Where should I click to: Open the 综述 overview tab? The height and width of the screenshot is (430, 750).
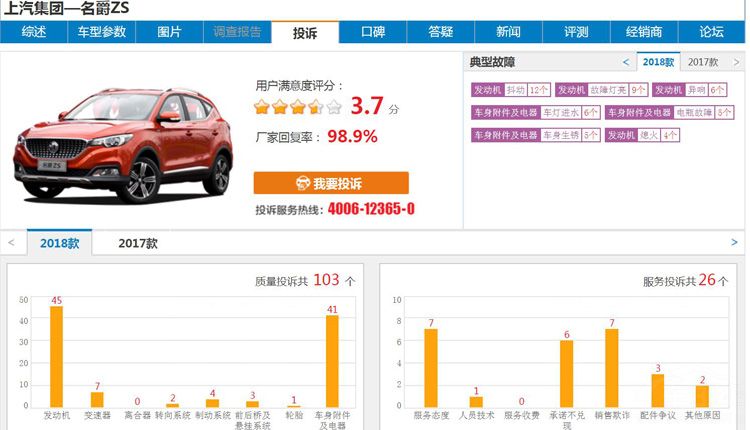[x=34, y=32]
